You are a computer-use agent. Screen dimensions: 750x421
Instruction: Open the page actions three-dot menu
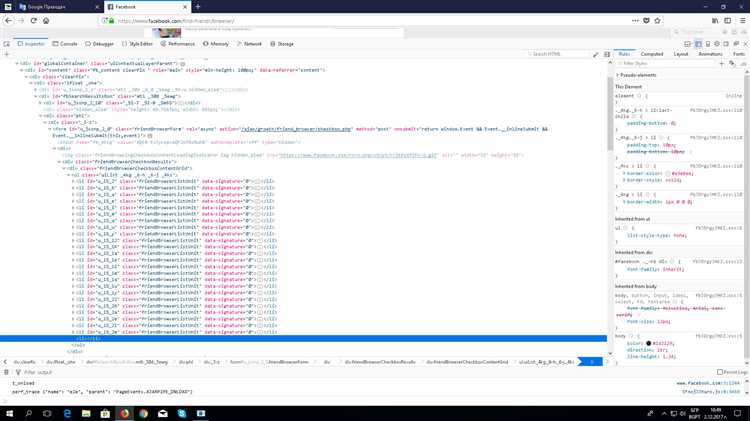(x=635, y=21)
